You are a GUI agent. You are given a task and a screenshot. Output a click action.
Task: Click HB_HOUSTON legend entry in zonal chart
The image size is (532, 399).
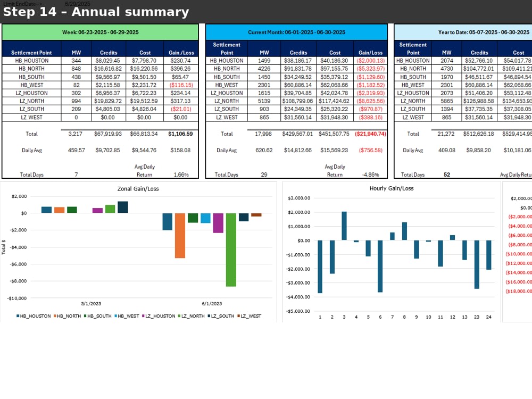pos(33,316)
